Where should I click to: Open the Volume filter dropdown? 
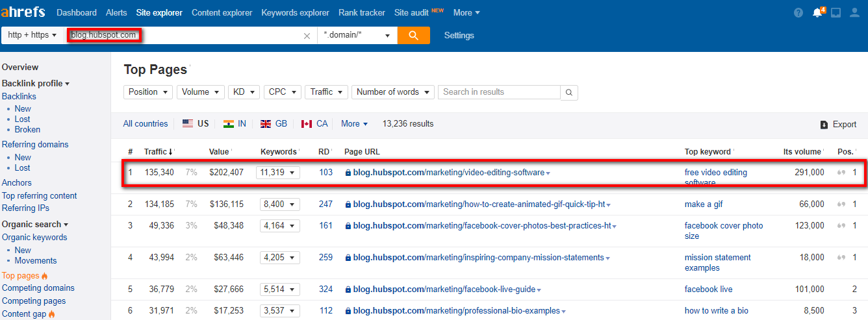tap(201, 92)
